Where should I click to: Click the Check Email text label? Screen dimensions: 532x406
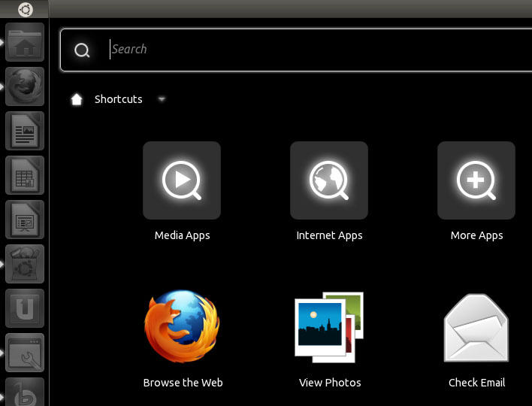(x=476, y=383)
